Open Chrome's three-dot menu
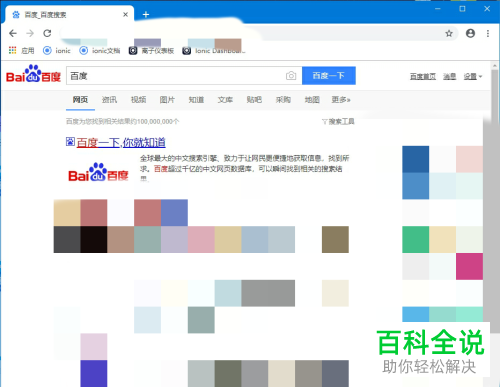500x387 pixels. pos(488,33)
